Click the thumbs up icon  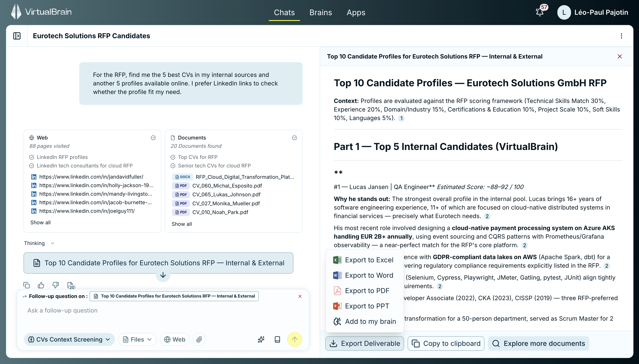pyautogui.click(x=41, y=285)
